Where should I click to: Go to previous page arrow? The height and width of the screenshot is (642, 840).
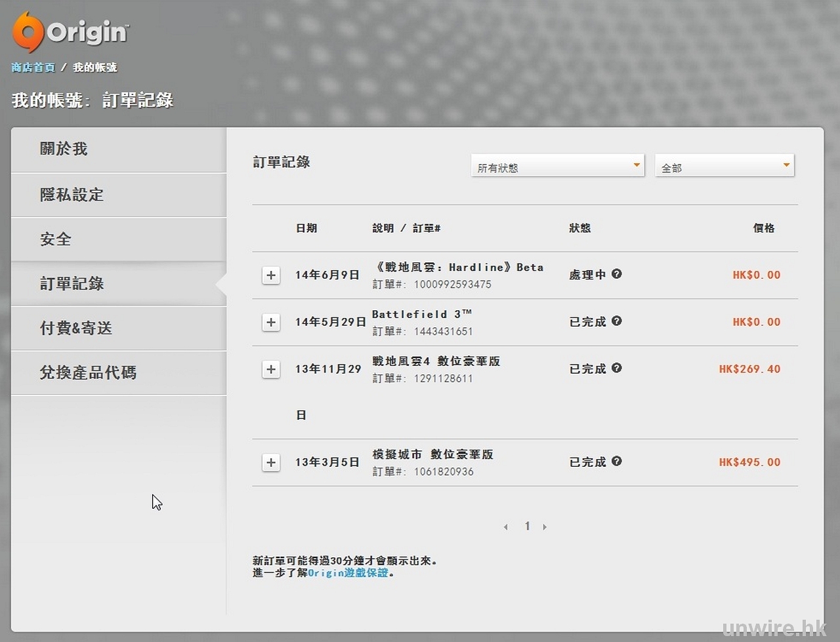click(x=505, y=527)
